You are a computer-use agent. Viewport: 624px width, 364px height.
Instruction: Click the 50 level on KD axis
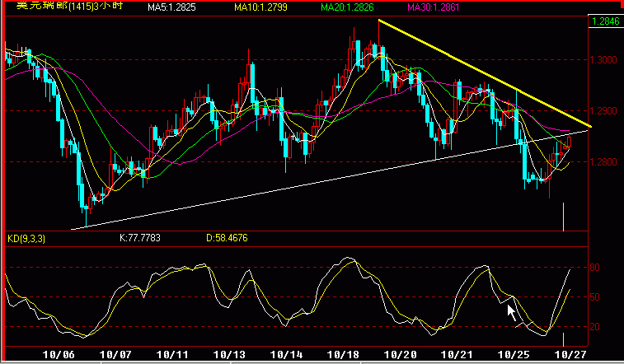594,297
